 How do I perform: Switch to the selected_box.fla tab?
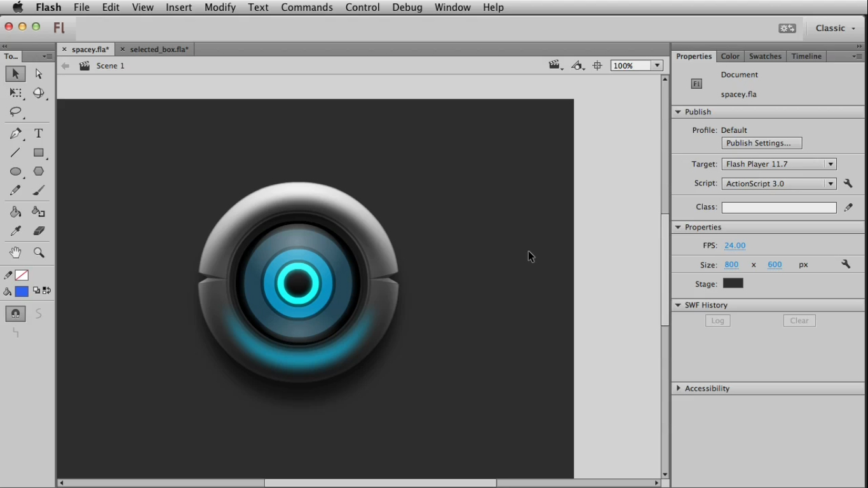(158, 49)
